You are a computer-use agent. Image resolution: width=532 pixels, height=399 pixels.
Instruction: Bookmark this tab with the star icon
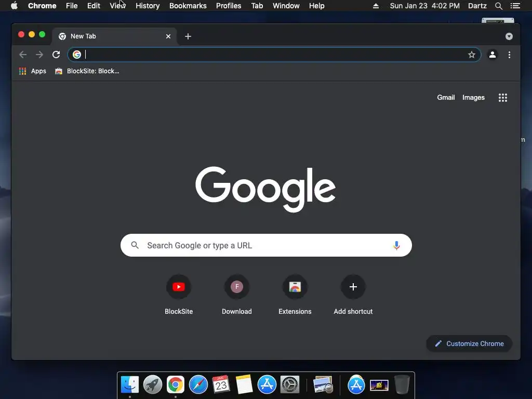point(472,55)
